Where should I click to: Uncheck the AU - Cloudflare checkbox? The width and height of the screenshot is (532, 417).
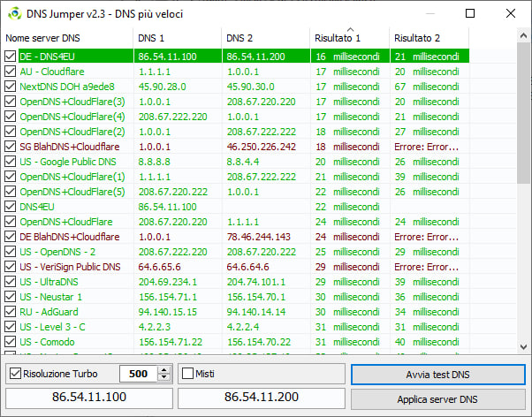click(x=11, y=72)
